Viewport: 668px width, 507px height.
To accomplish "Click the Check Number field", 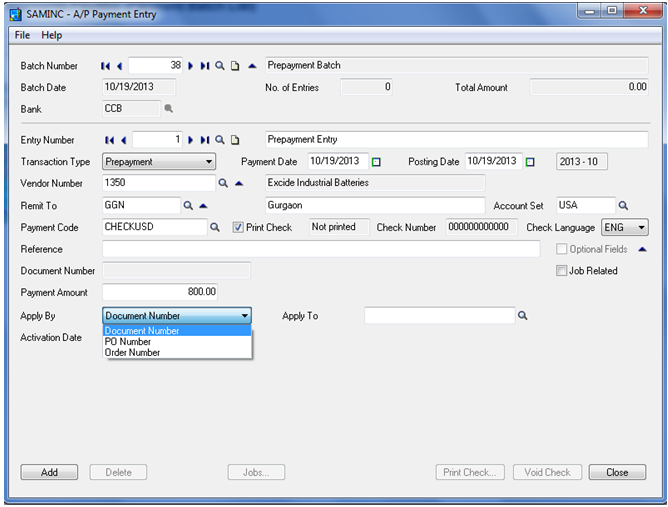I will click(482, 227).
